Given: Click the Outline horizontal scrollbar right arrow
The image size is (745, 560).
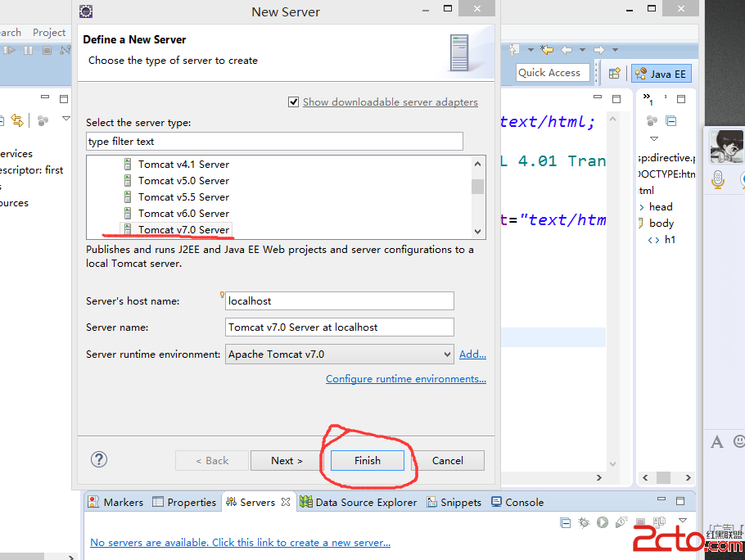Looking at the screenshot, I should pos(688,477).
